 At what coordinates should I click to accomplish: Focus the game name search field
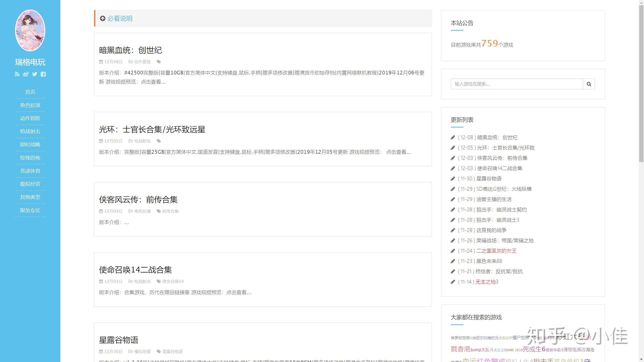click(x=517, y=84)
